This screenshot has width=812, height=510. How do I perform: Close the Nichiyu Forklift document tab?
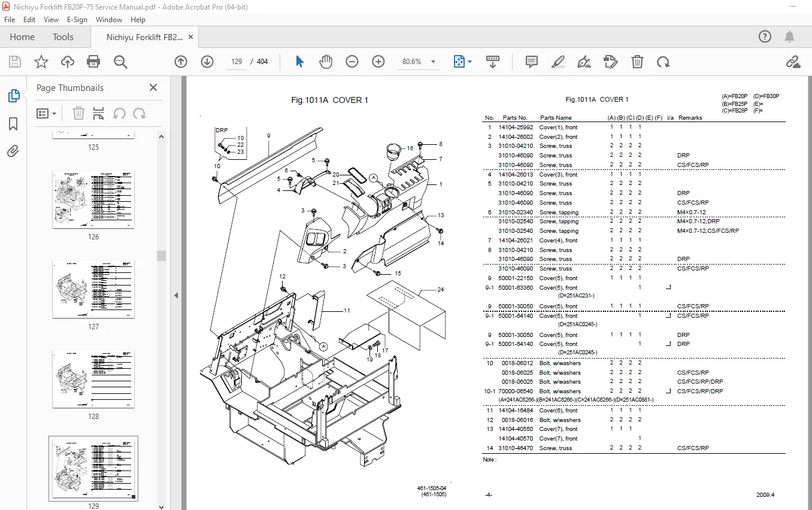coord(191,37)
